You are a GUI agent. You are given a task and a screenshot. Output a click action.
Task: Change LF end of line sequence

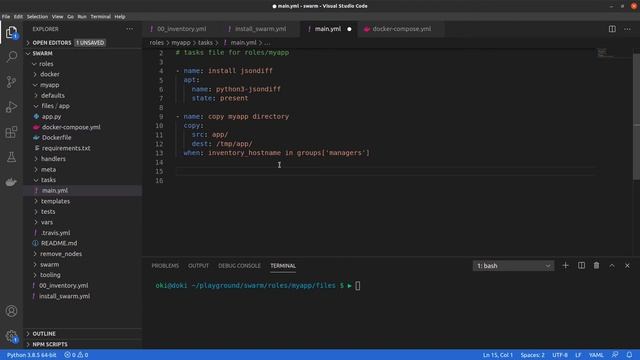[578, 355]
